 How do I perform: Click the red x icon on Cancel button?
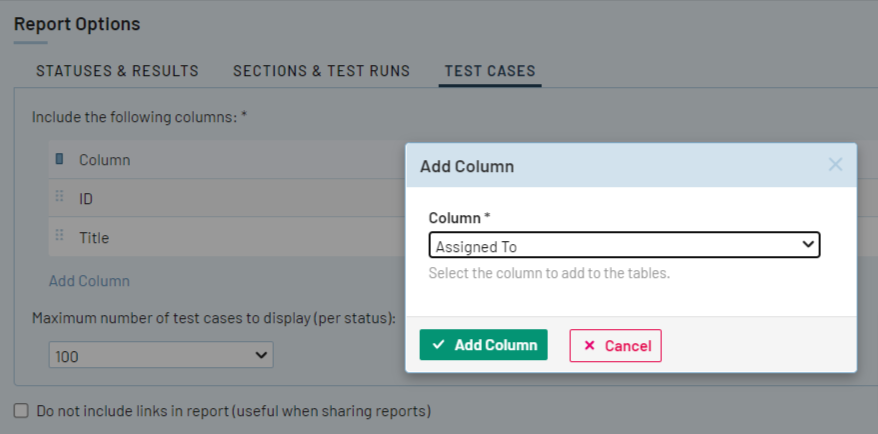click(x=589, y=345)
